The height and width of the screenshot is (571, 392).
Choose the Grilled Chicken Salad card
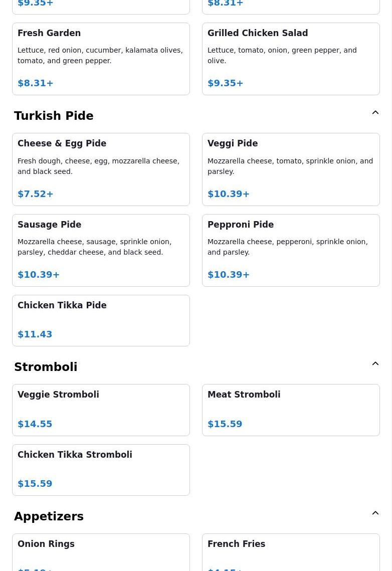point(291,59)
